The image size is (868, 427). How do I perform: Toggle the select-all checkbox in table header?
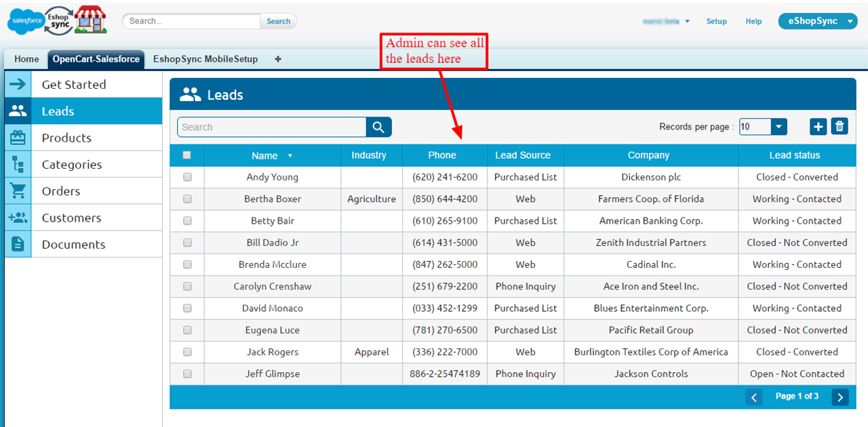[x=187, y=155]
